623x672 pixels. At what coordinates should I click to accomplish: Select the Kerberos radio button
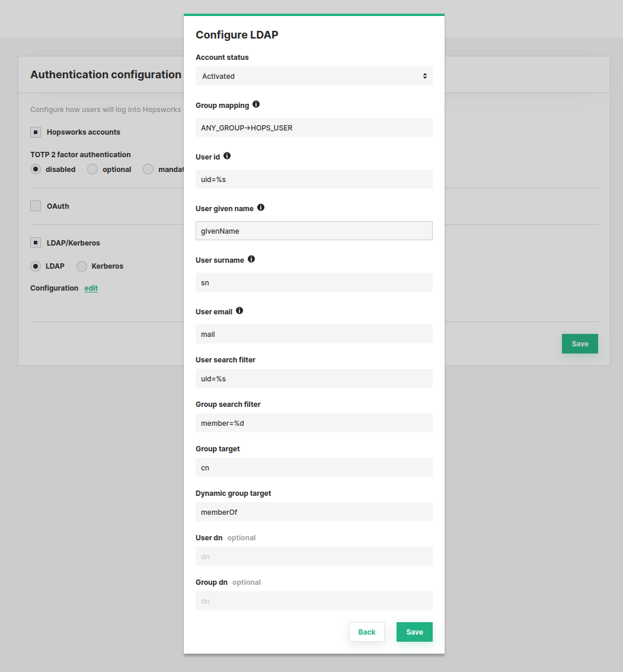[x=81, y=266]
